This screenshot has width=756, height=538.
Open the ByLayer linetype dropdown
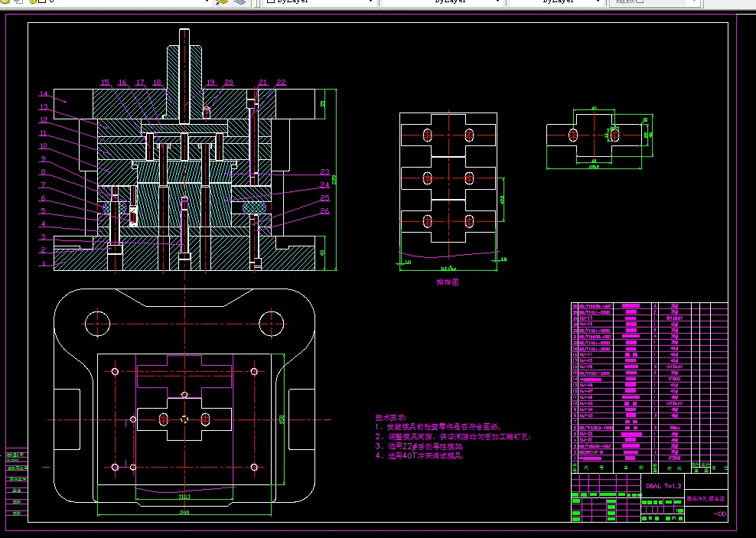point(442,2)
